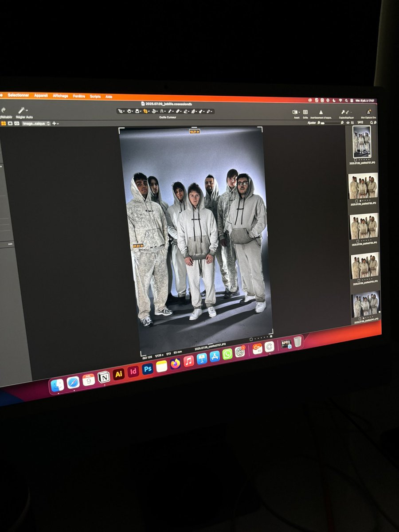This screenshot has height=532, width=399.
Task: Launch Adobe Photoshop from the Dock
Action: 148,369
